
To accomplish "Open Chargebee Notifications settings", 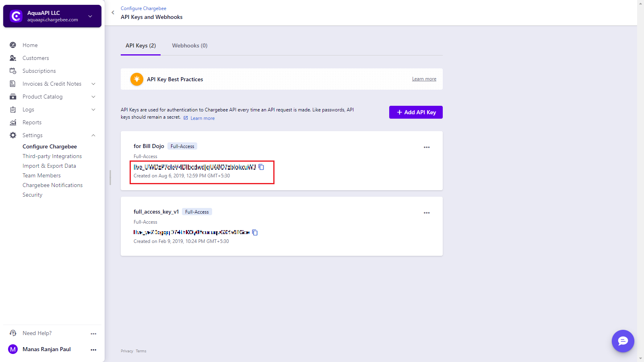I will 53,185.
